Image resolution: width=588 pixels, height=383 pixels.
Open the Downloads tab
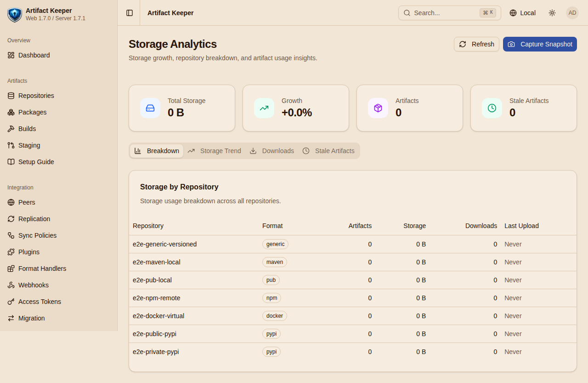(271, 151)
